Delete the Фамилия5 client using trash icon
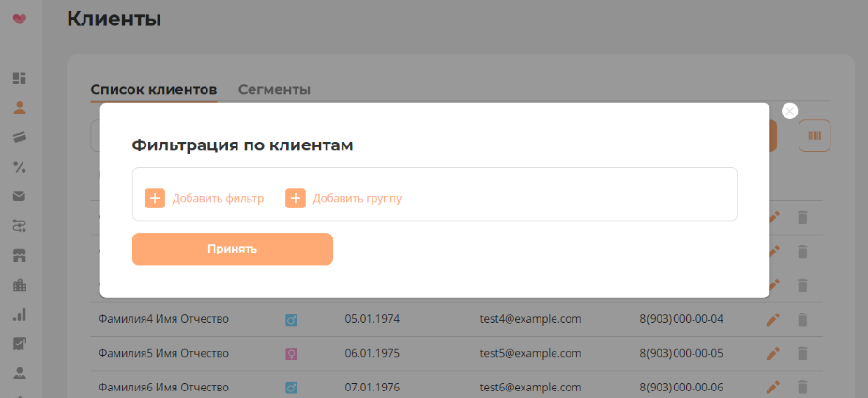This screenshot has height=398, width=868. (802, 354)
